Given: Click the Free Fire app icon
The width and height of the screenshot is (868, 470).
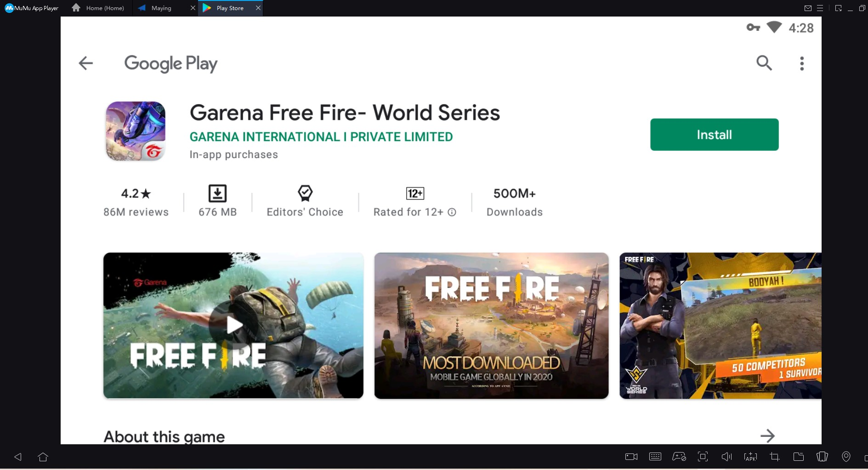Looking at the screenshot, I should (136, 131).
